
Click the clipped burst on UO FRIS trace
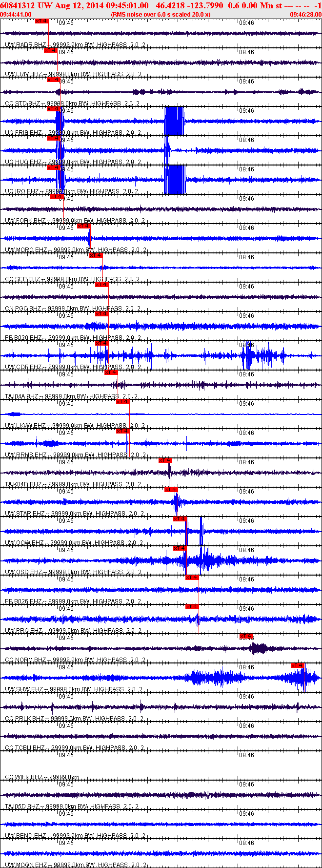(x=174, y=121)
